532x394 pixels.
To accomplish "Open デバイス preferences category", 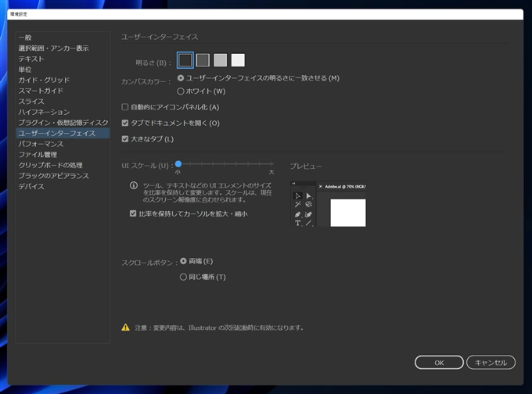I will click(63, 187).
